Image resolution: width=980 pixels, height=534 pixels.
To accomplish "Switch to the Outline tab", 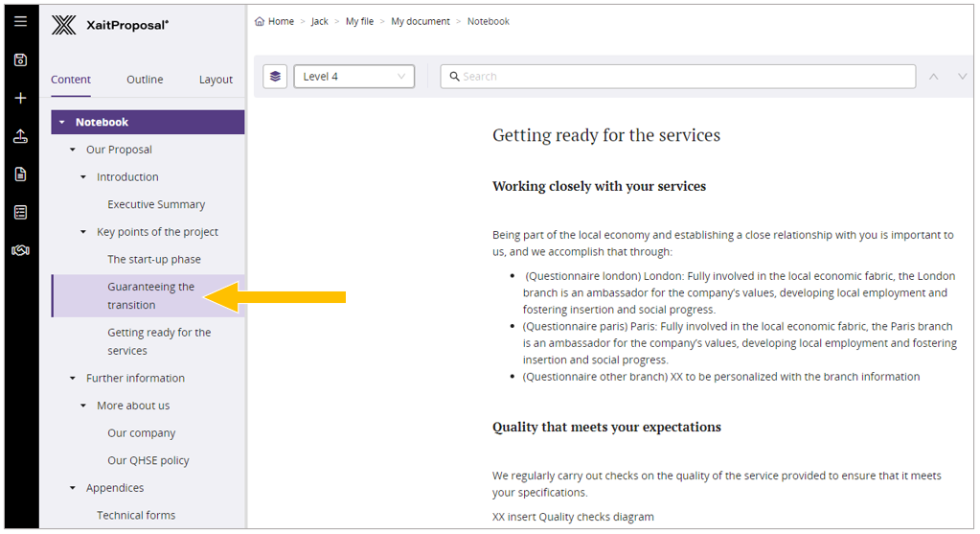I will pyautogui.click(x=145, y=80).
